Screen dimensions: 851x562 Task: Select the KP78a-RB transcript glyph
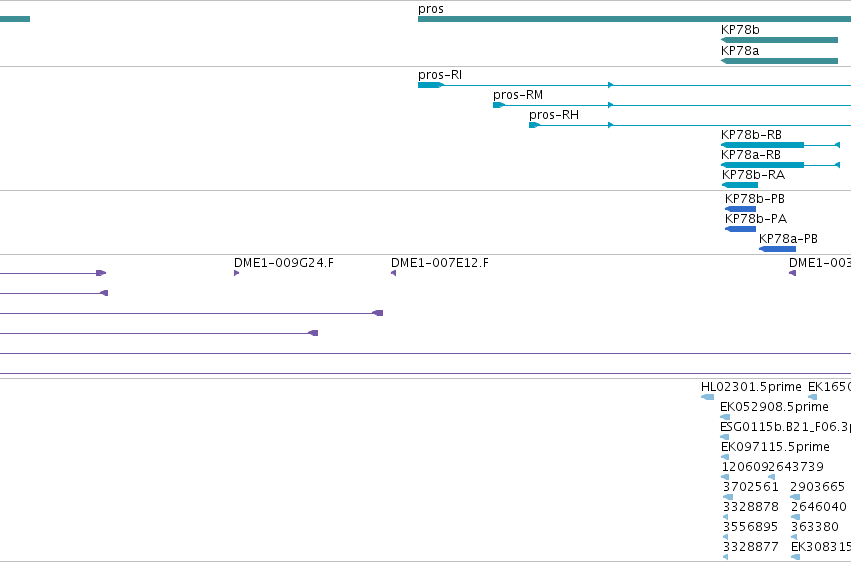(780, 165)
